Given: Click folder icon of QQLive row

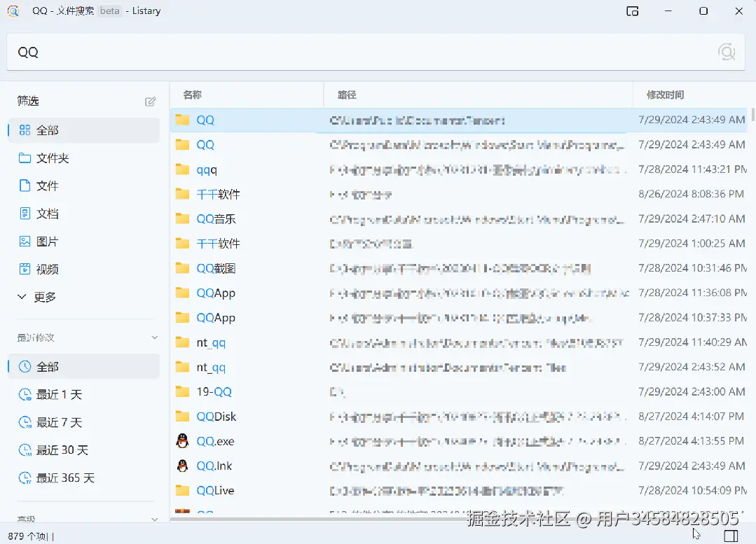Looking at the screenshot, I should 182,491.
